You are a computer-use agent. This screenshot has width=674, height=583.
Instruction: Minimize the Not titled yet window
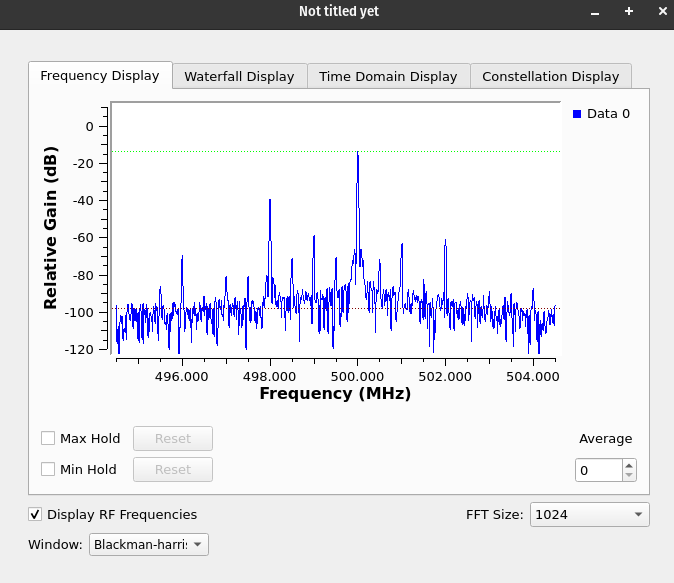point(595,12)
